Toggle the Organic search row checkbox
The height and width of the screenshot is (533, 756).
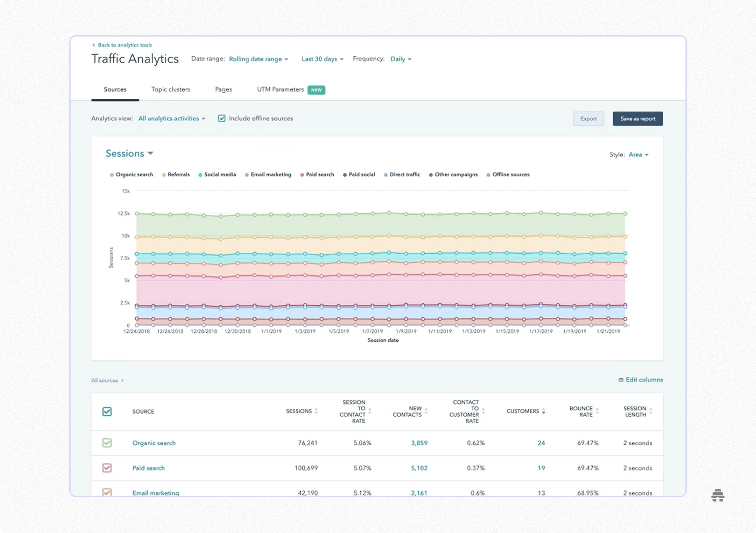[107, 443]
